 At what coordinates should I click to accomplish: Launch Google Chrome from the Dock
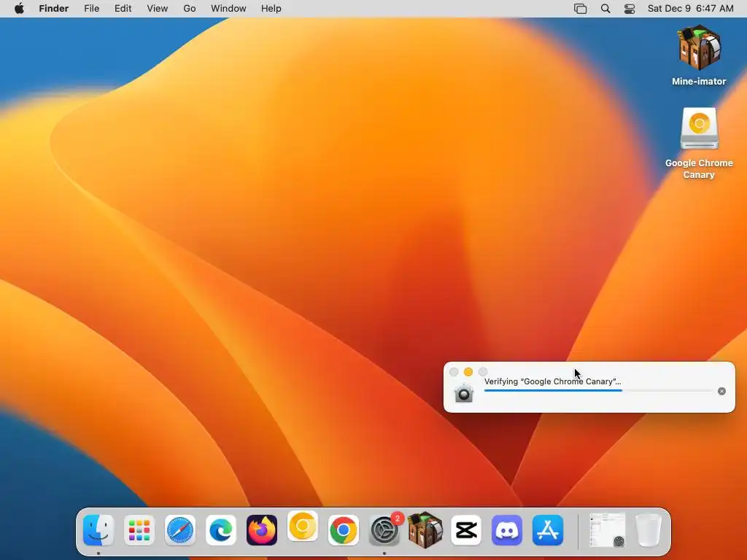[344, 530]
